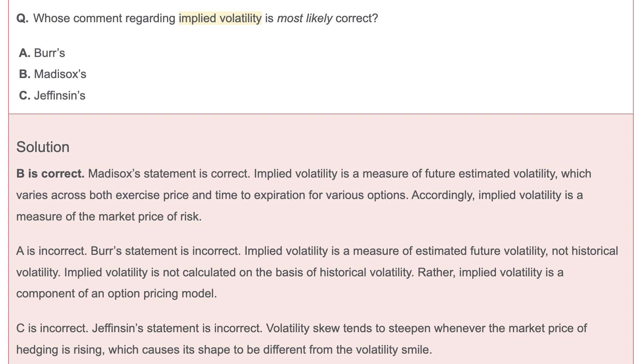The image size is (643, 364).
Task: Click 'measure of the market price of risk' line
Action: (x=109, y=216)
